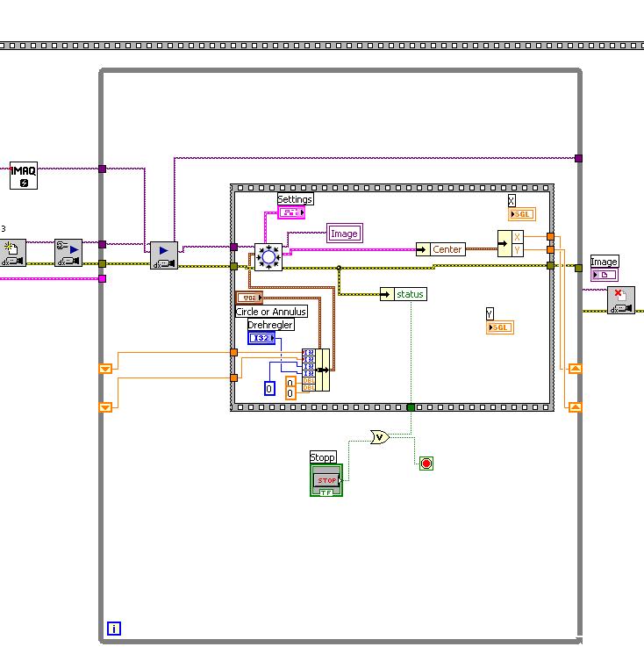Click the IMAQ Create node
644x654 pixels.
pos(24,176)
